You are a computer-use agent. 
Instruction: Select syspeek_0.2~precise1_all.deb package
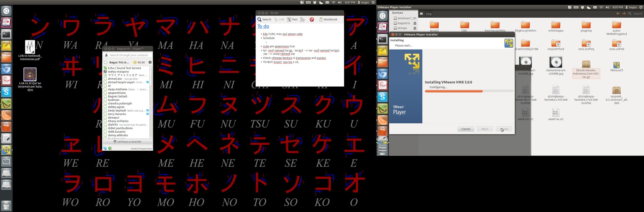coord(616,96)
